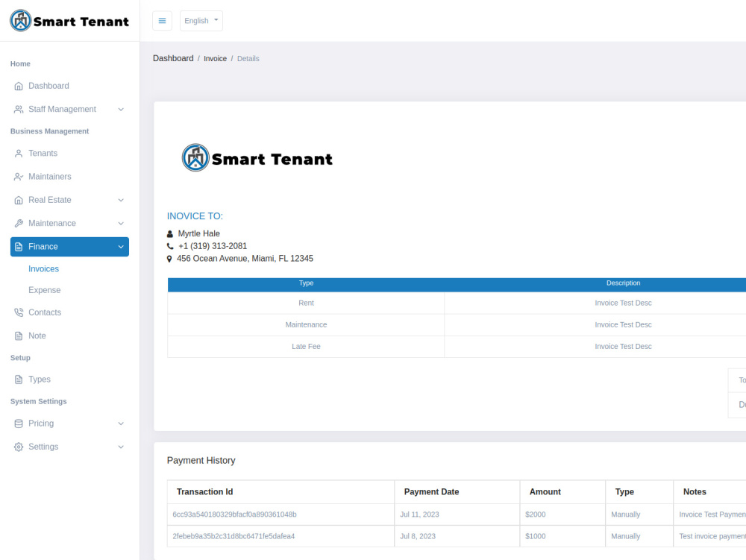746x560 pixels.
Task: Click transaction 2febeb9a35b2c31d8bc6471fe5dafea4
Action: pyautogui.click(x=233, y=537)
